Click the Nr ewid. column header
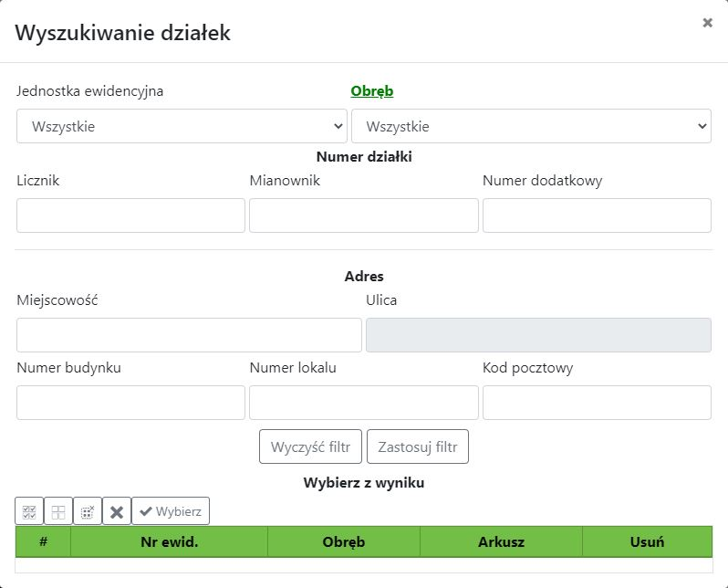 point(169,541)
